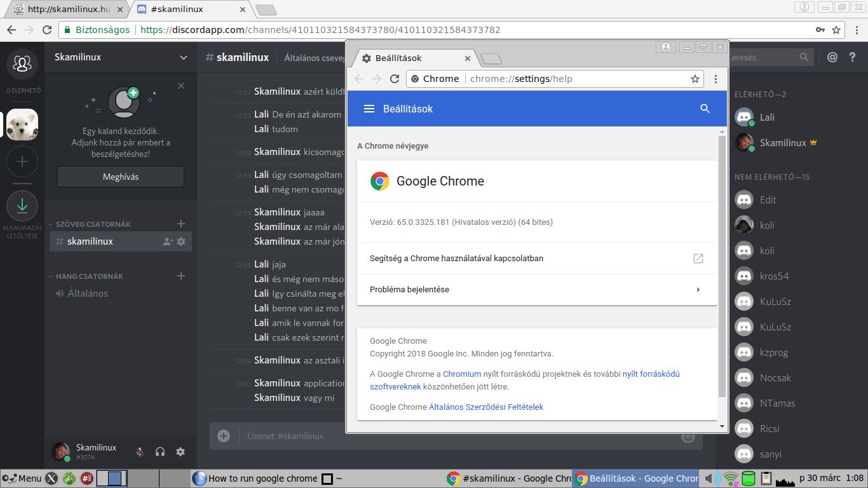
Task: Open Discord home friends icon
Action: (22, 64)
